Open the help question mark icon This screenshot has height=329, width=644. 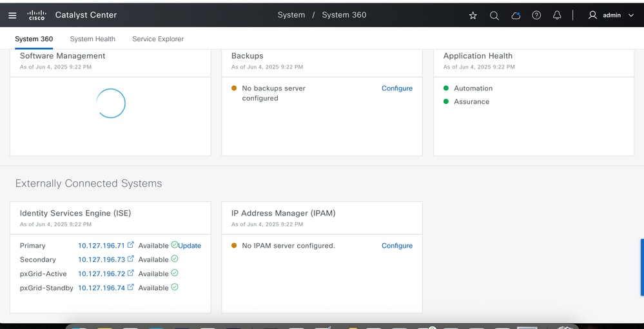click(x=536, y=15)
